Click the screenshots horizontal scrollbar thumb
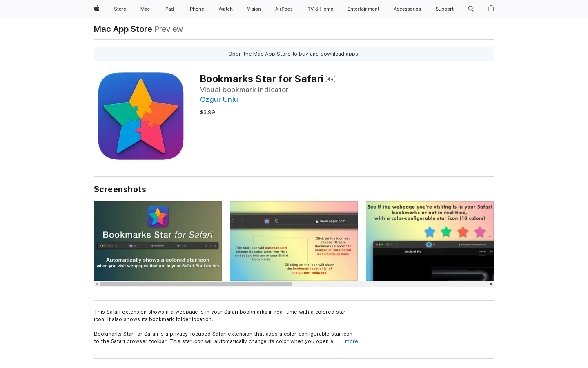This screenshot has height=368, width=588. click(x=196, y=284)
